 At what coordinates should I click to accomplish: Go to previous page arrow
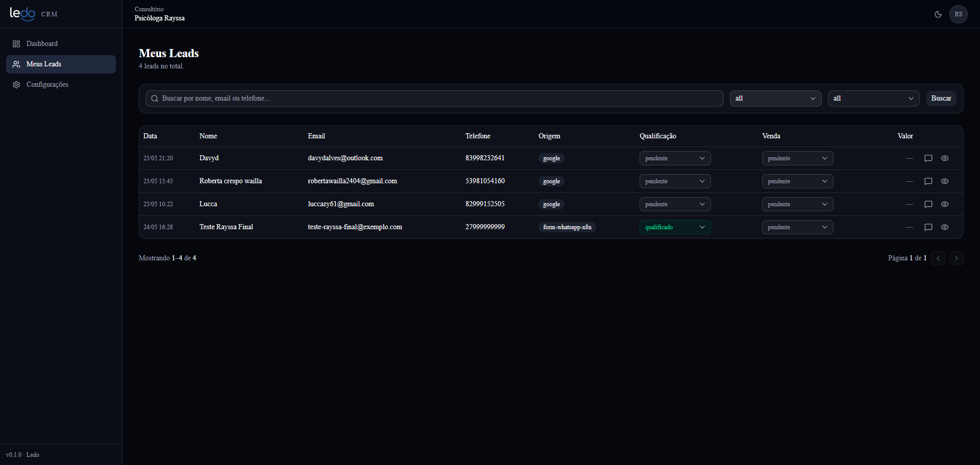(938, 258)
